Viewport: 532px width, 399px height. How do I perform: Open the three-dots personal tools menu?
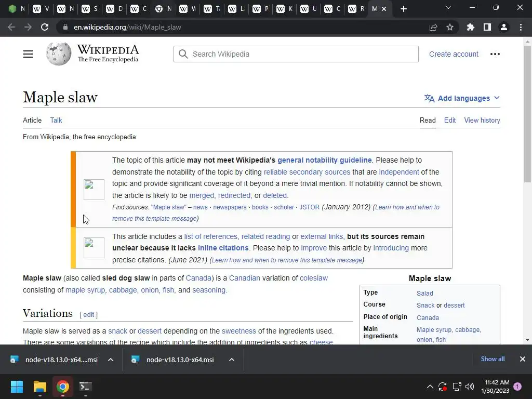tap(495, 54)
